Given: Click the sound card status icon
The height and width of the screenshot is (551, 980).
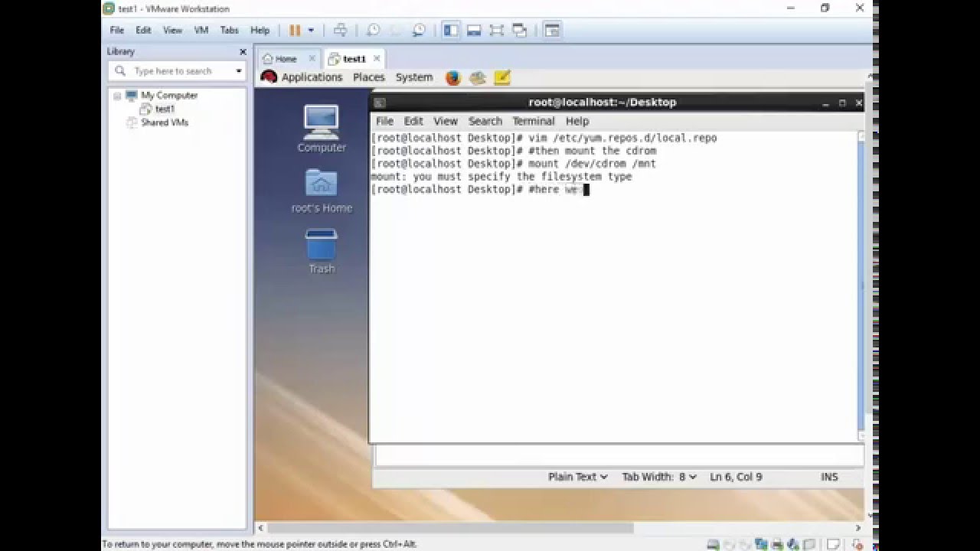Looking at the screenshot, I should [794, 544].
